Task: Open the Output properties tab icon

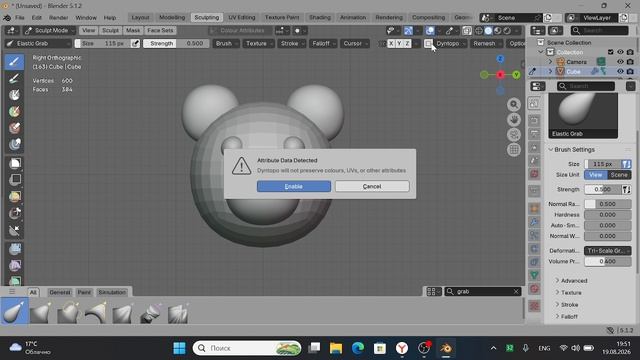Action: tap(534, 134)
